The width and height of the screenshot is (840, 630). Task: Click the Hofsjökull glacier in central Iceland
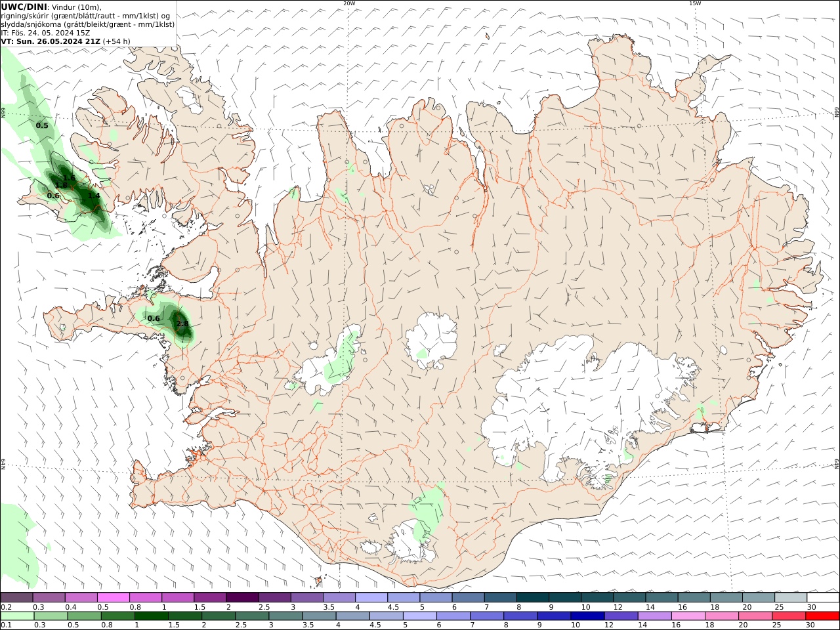click(431, 340)
